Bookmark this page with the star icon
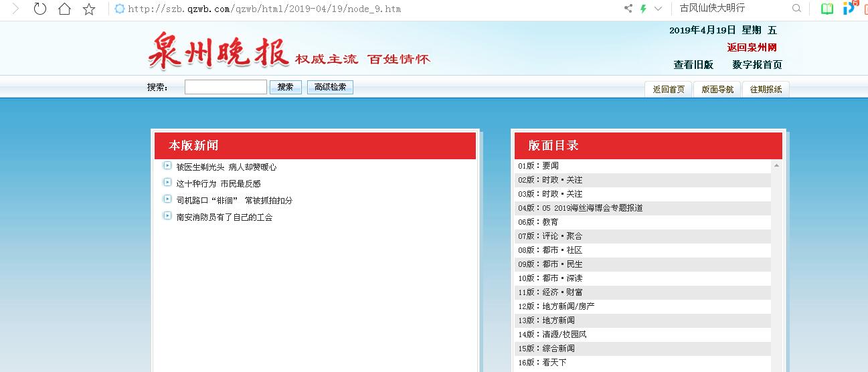Image resolution: width=868 pixels, height=372 pixels. 88,9
